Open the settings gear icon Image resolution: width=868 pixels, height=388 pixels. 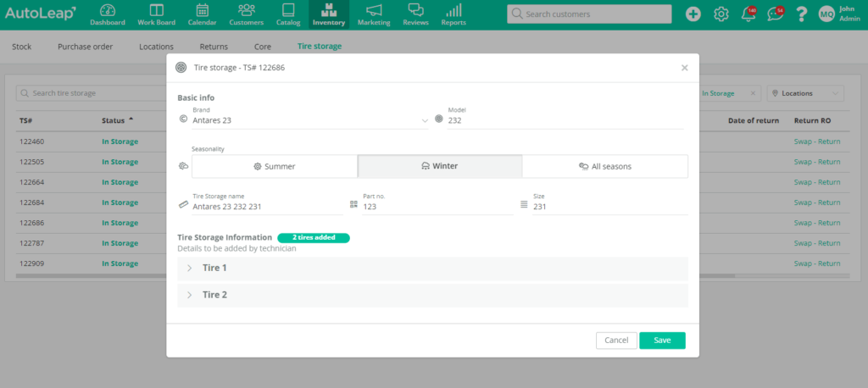tap(721, 14)
